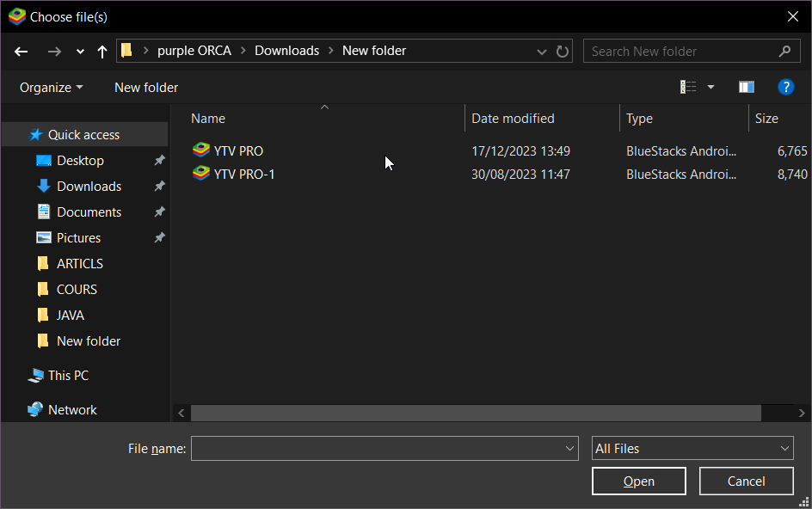812x509 pixels.
Task: Open Pictures in the sidebar
Action: 79,237
